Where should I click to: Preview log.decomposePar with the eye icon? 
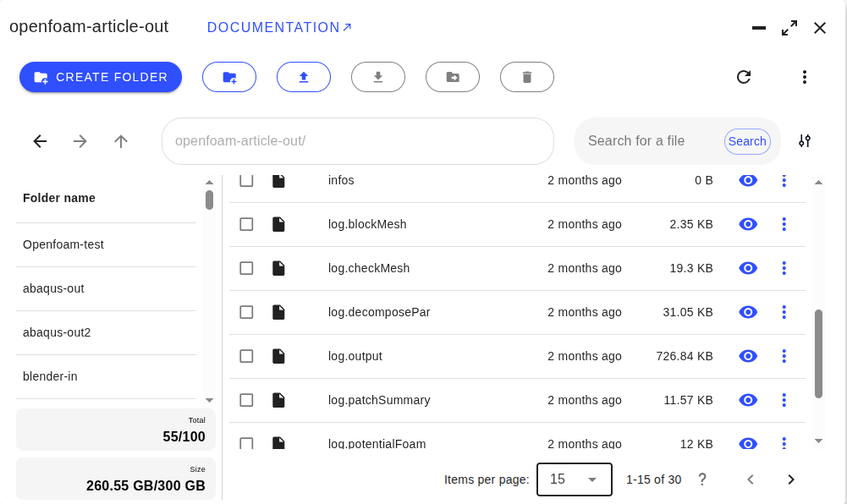point(748,312)
